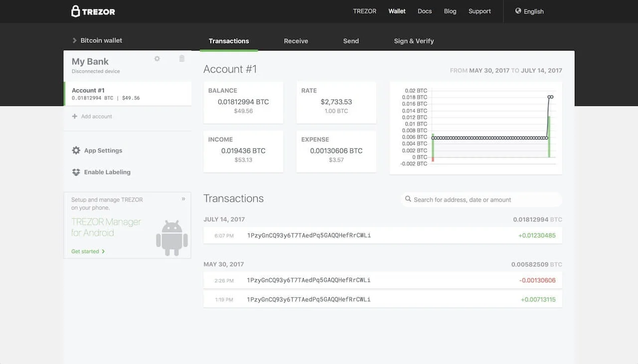Click the plus icon to add account
The width and height of the screenshot is (638, 364).
[75, 116]
